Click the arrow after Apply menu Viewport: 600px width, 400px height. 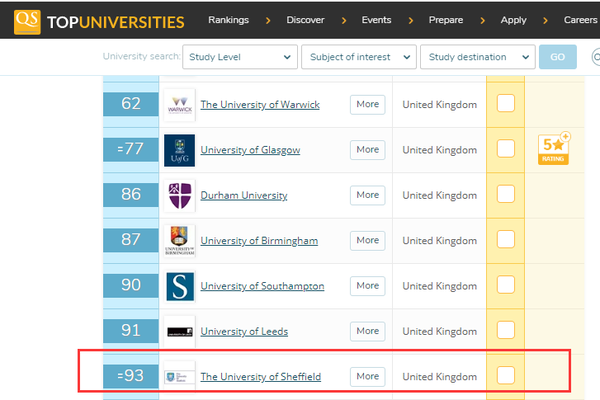(545, 20)
